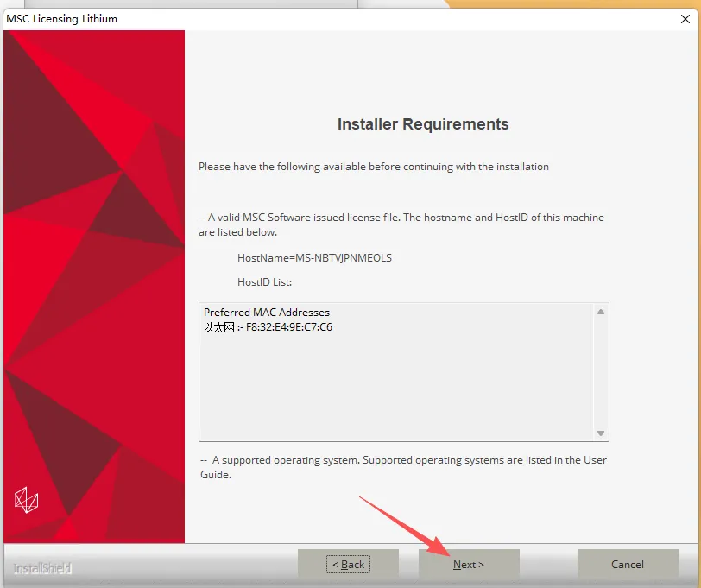Click the HostID list scroll up arrow
The width and height of the screenshot is (701, 588).
pos(601,312)
